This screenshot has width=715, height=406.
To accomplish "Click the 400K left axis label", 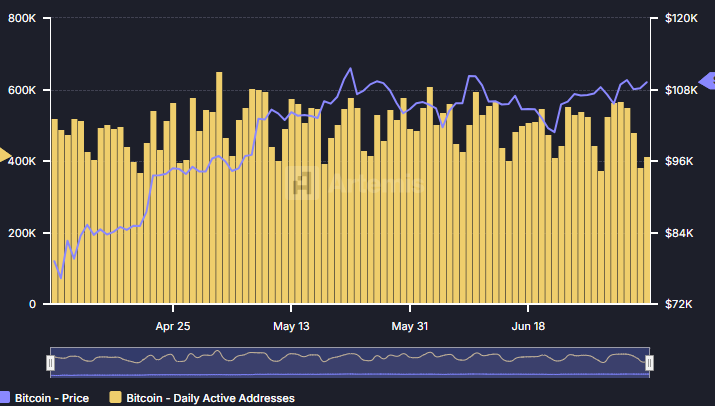I will tap(22, 161).
